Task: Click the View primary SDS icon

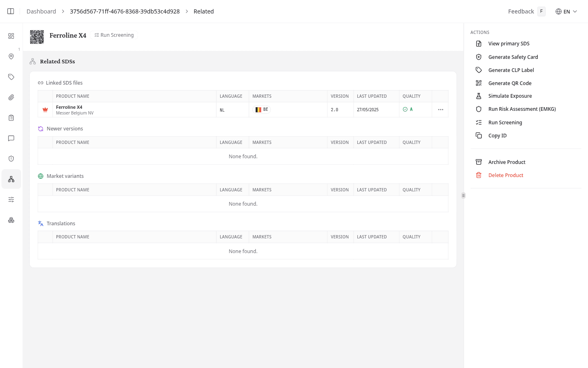Action: click(x=479, y=44)
